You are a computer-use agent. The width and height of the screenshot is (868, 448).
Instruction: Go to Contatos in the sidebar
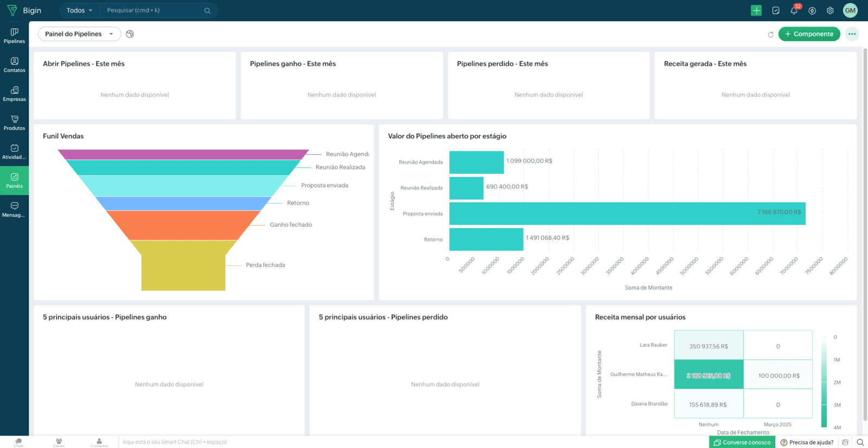click(x=14, y=65)
